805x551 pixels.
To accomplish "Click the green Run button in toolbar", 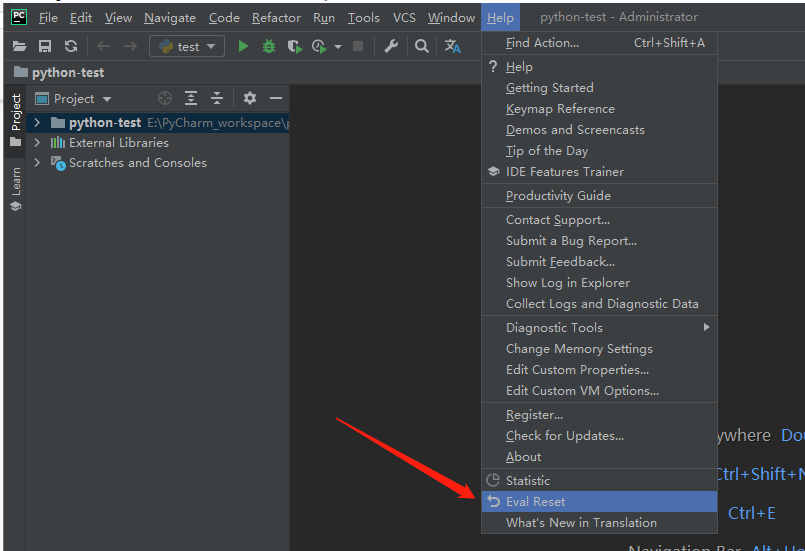I will [243, 46].
